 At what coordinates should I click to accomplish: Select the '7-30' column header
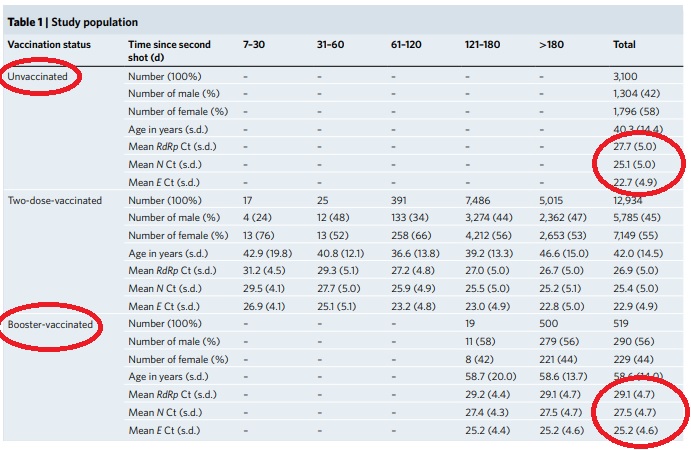coord(254,45)
